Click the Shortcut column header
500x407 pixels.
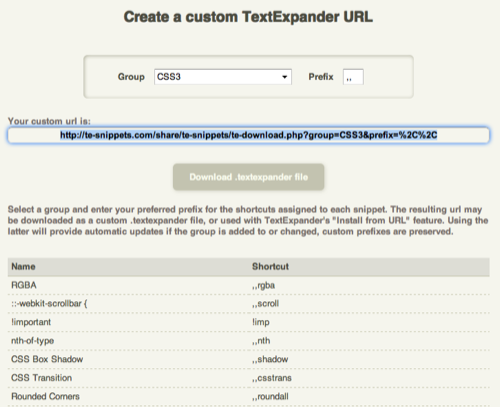coord(270,266)
